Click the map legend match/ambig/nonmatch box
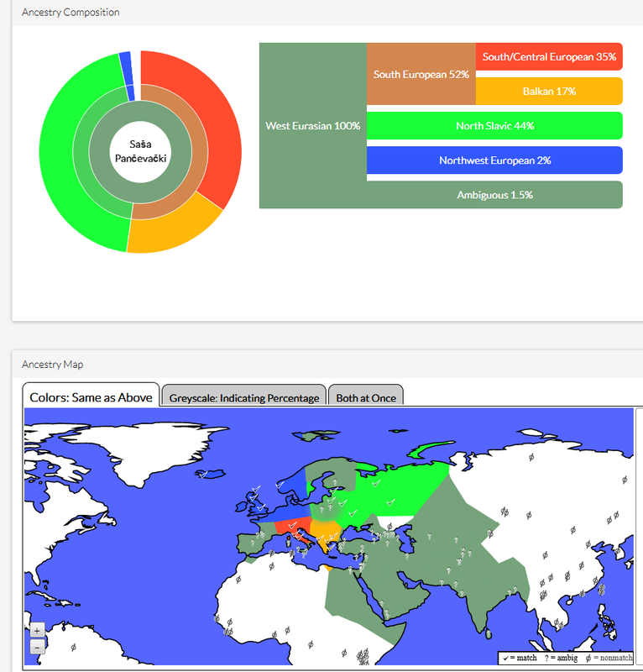This screenshot has height=672, width=643. point(566,658)
